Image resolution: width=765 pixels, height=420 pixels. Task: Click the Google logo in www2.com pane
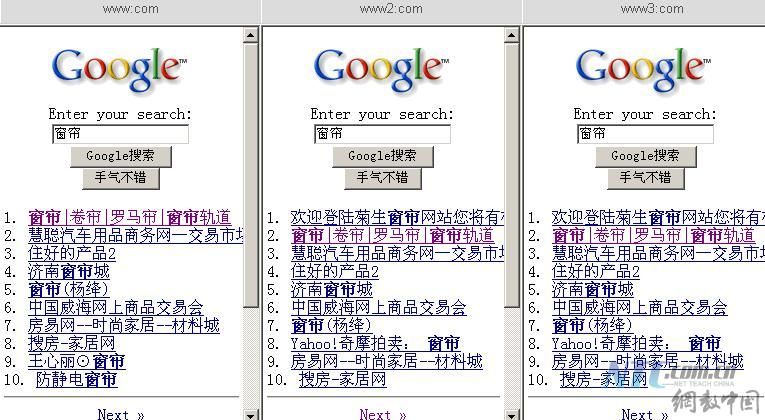coord(381,69)
